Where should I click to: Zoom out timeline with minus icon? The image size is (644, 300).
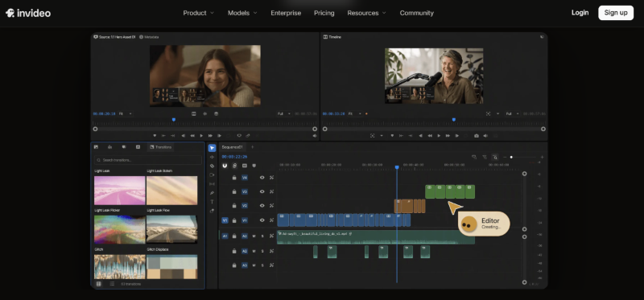point(505,157)
